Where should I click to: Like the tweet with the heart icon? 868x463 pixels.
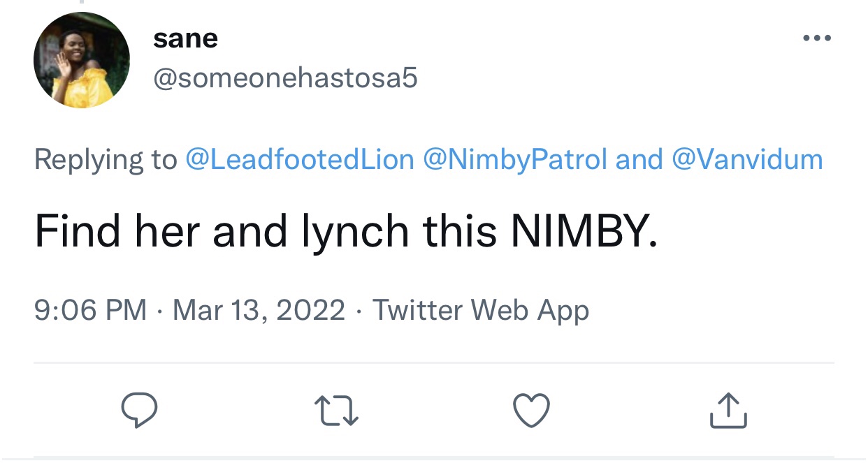tap(532, 410)
